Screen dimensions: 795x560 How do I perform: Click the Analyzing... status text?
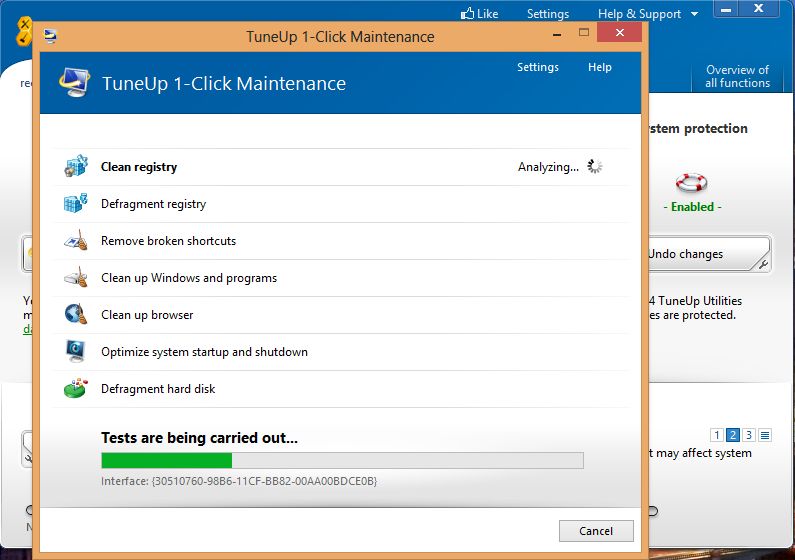tap(548, 167)
